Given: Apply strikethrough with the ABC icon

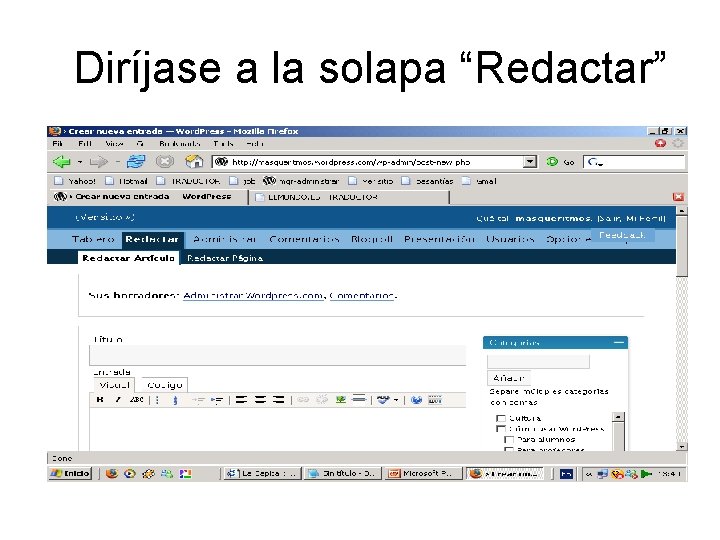Looking at the screenshot, I should (136, 400).
